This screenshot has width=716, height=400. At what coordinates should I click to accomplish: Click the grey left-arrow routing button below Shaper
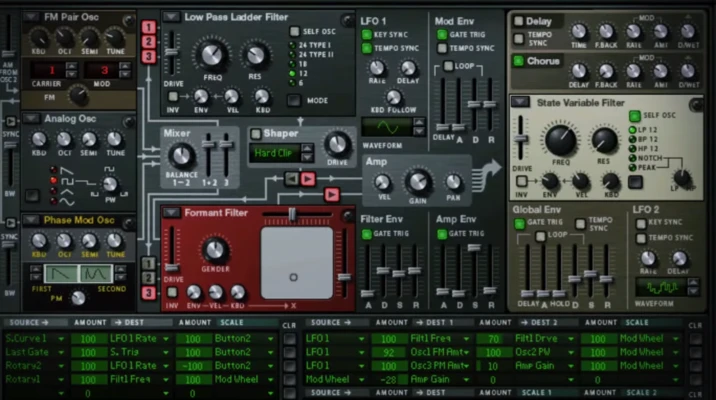tap(292, 179)
